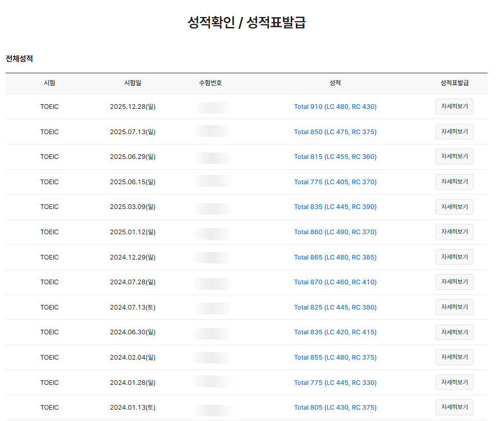The width and height of the screenshot is (504, 421).
Task: Select 자세히보기 for the 2024.12.29 exam
Action: [454, 257]
